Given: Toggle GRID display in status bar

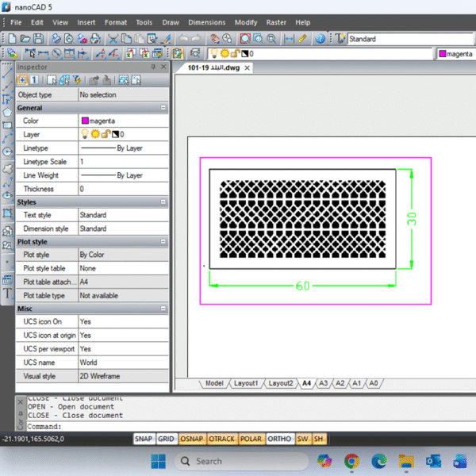Looking at the screenshot, I should 166,439.
